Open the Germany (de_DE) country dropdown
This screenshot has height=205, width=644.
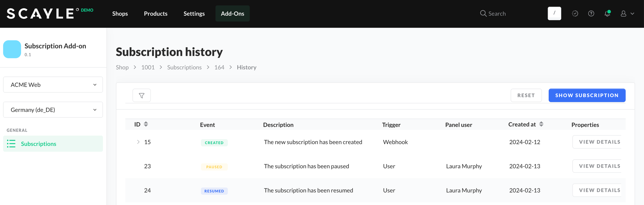tap(53, 110)
